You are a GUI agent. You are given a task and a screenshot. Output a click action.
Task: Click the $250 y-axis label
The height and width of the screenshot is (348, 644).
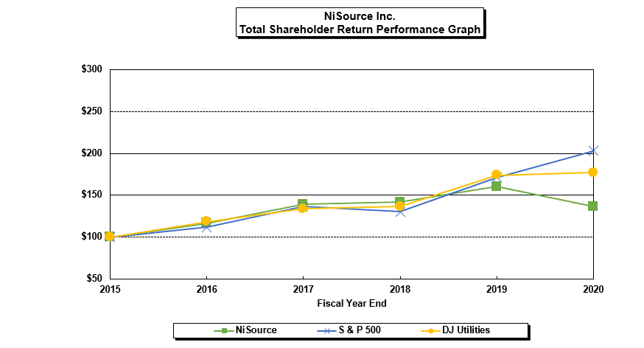tap(91, 112)
